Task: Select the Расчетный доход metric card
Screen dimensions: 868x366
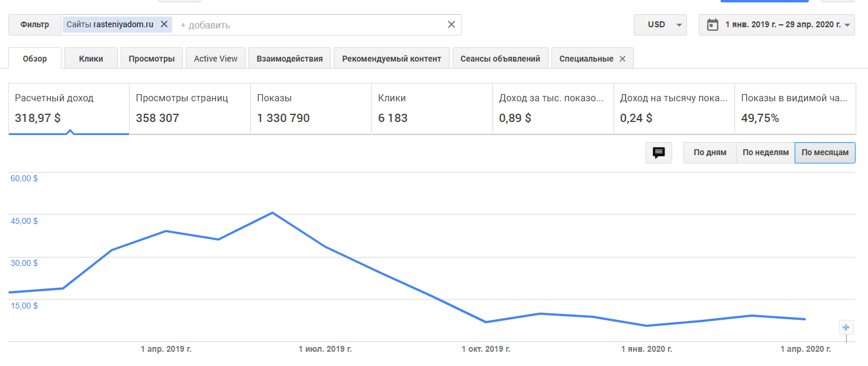Action: [69, 109]
